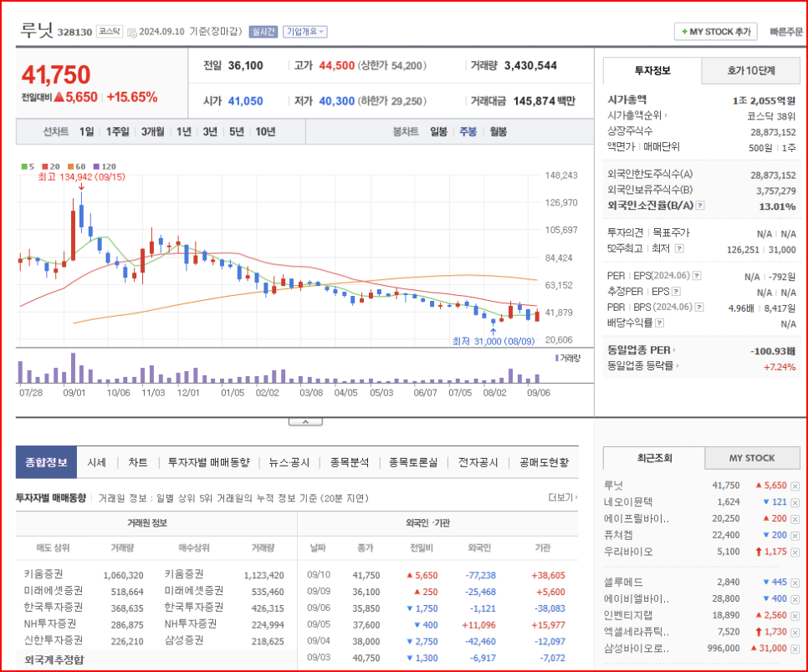Switch candle chart to 일봉
This screenshot has width=808, height=672.
[x=438, y=132]
